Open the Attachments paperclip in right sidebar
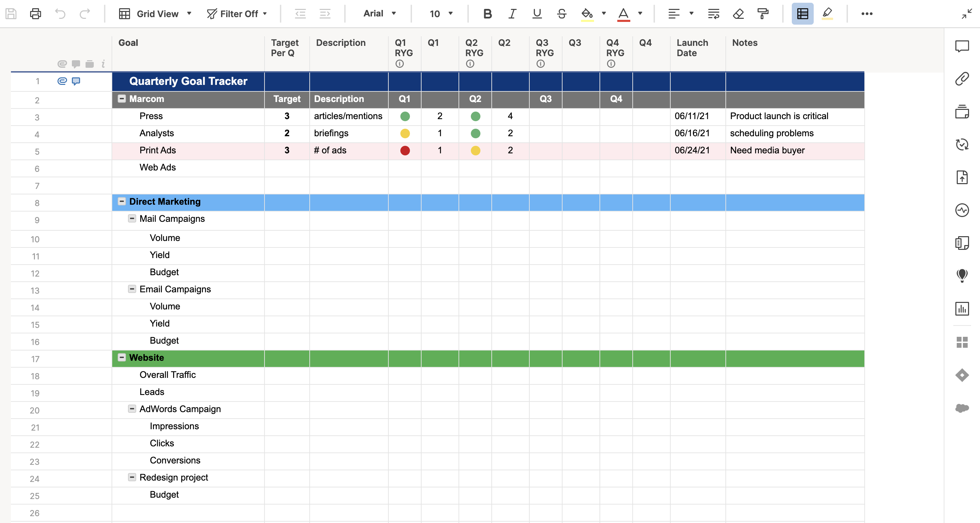This screenshot has height=523, width=980. (962, 79)
